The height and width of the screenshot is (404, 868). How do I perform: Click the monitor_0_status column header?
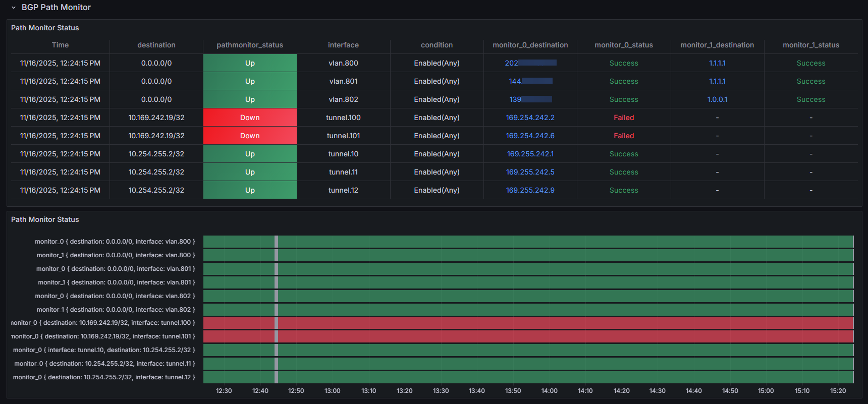tap(624, 45)
